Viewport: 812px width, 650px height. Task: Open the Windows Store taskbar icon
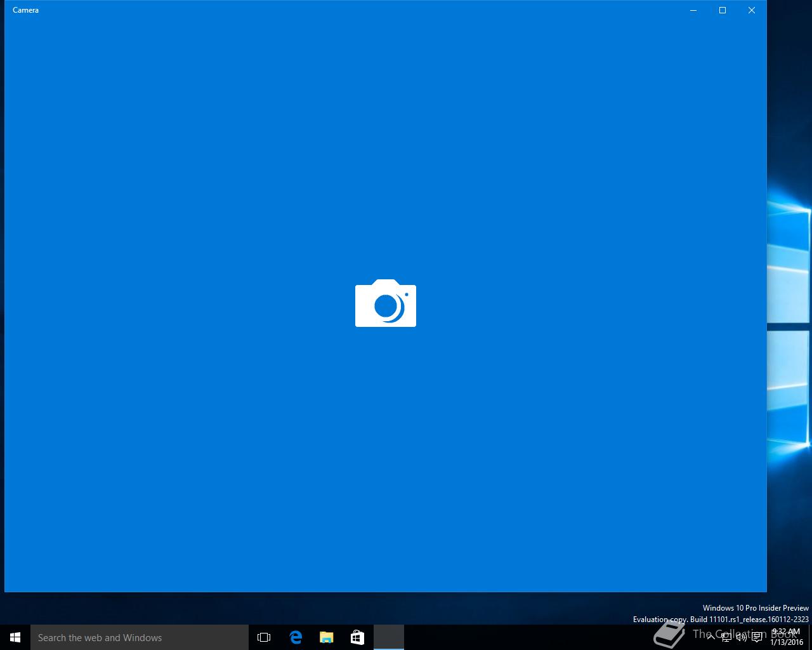[x=358, y=637]
